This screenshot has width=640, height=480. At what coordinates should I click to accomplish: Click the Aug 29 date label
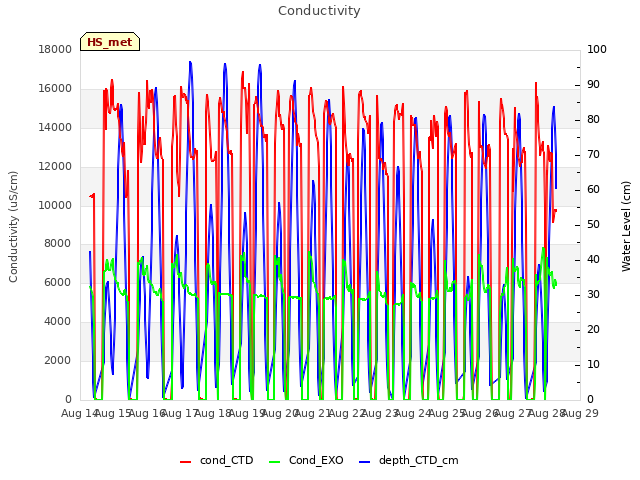[x=580, y=414]
